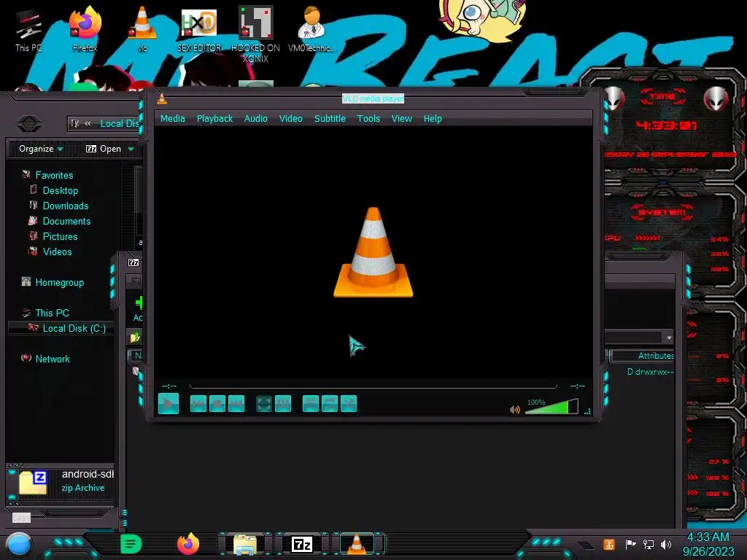This screenshot has height=560, width=747.
Task: Click the VLC cone title bar icon
Action: [x=162, y=99]
